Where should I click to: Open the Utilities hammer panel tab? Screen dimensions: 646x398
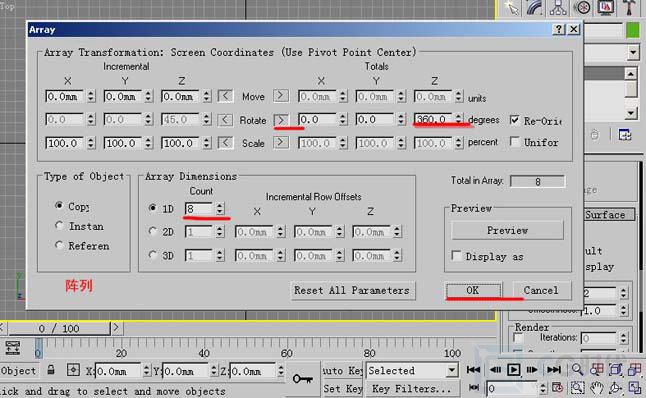coord(629,8)
